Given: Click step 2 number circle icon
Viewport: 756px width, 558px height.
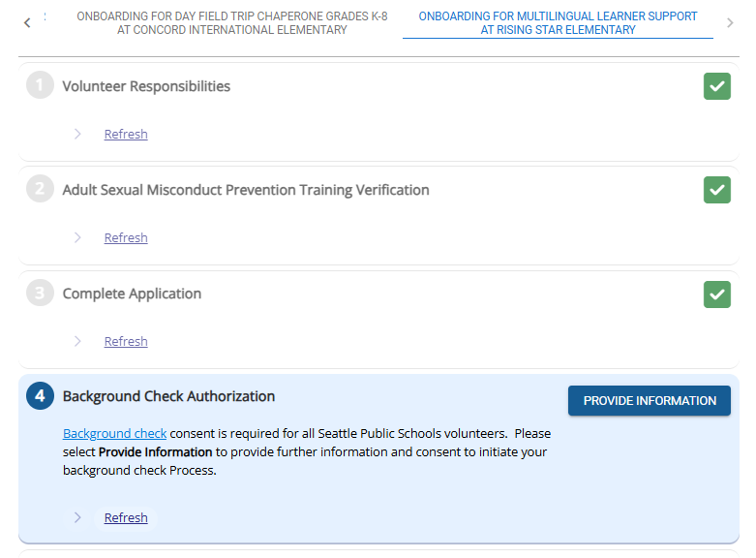Looking at the screenshot, I should click(x=40, y=190).
